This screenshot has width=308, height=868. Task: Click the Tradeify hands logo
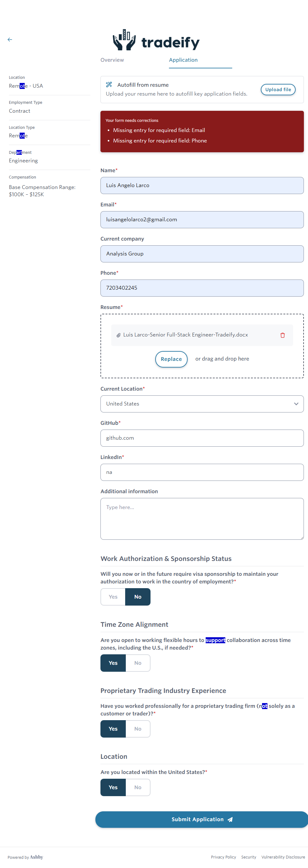tap(124, 40)
